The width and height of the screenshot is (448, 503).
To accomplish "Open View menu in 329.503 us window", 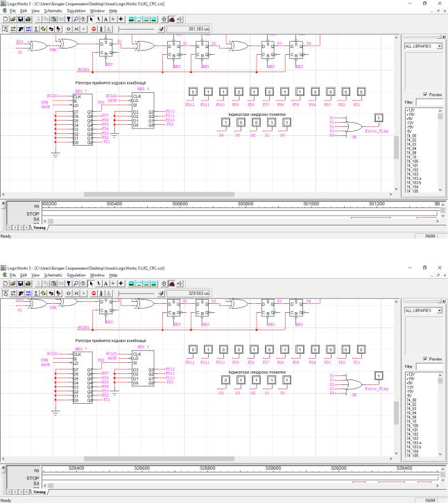I will click(x=35, y=275).
